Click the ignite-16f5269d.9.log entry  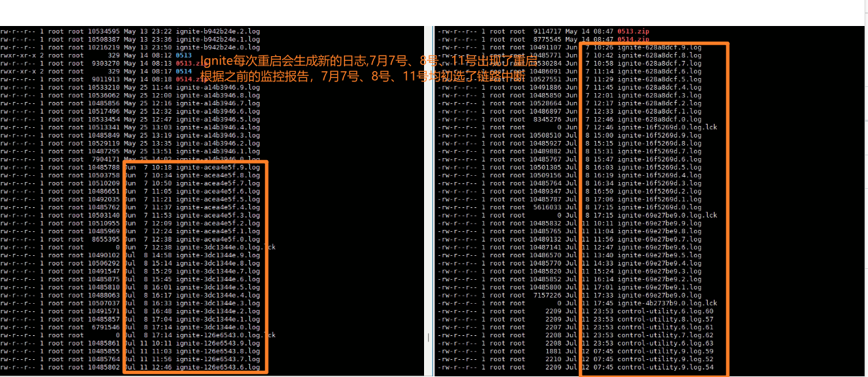click(x=659, y=135)
